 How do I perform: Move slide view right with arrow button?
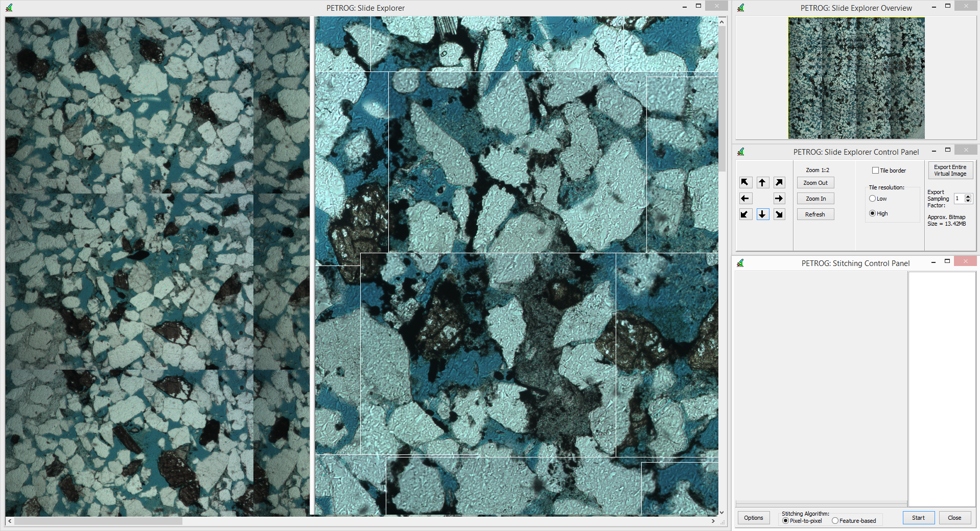(x=779, y=199)
